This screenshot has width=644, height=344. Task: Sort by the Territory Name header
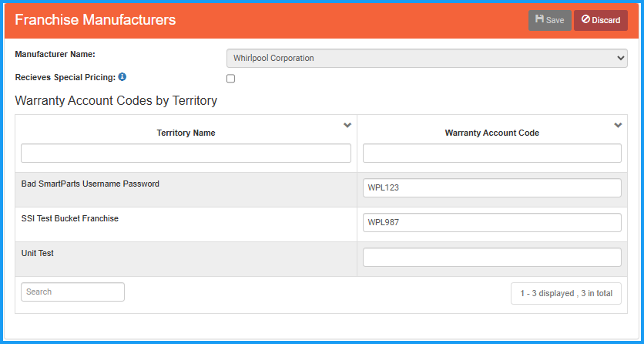click(186, 133)
